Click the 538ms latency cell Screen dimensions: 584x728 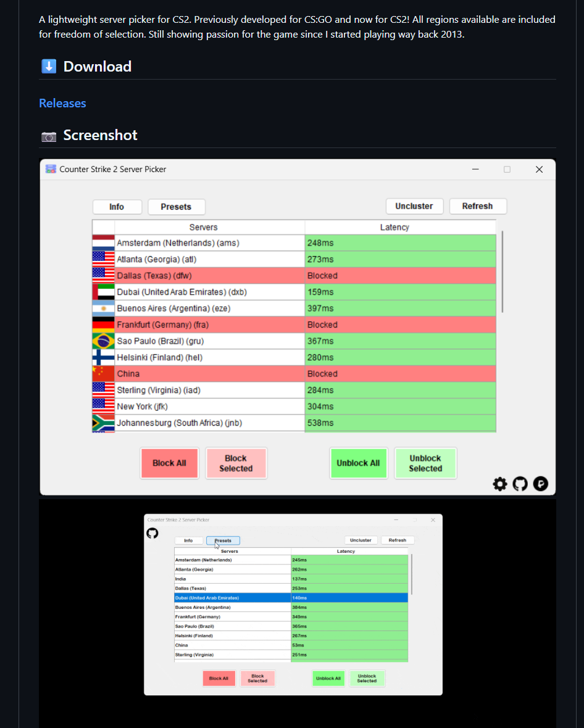pos(401,423)
